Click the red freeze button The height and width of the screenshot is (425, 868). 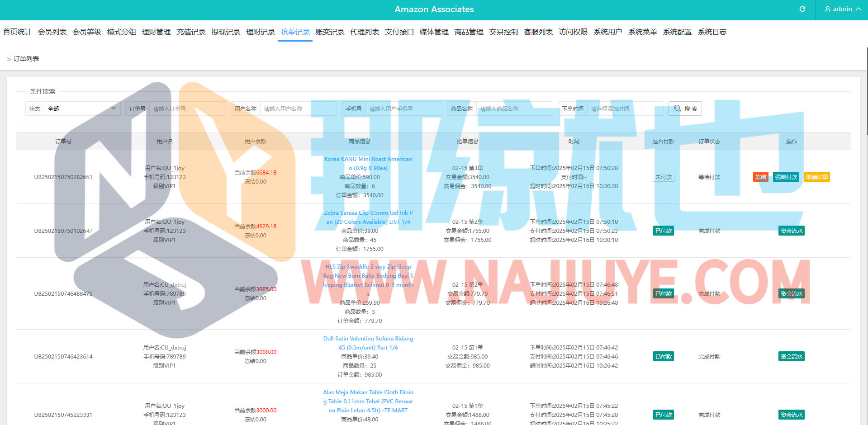[x=760, y=177]
